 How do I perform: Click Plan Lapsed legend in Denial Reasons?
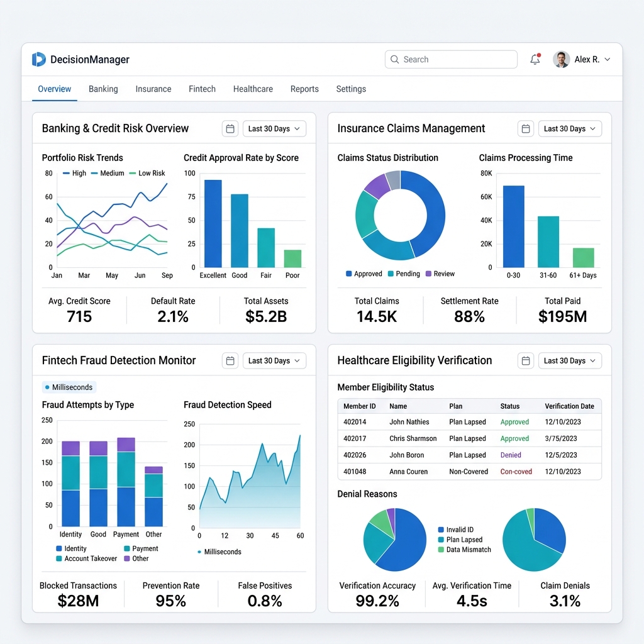[x=460, y=540]
